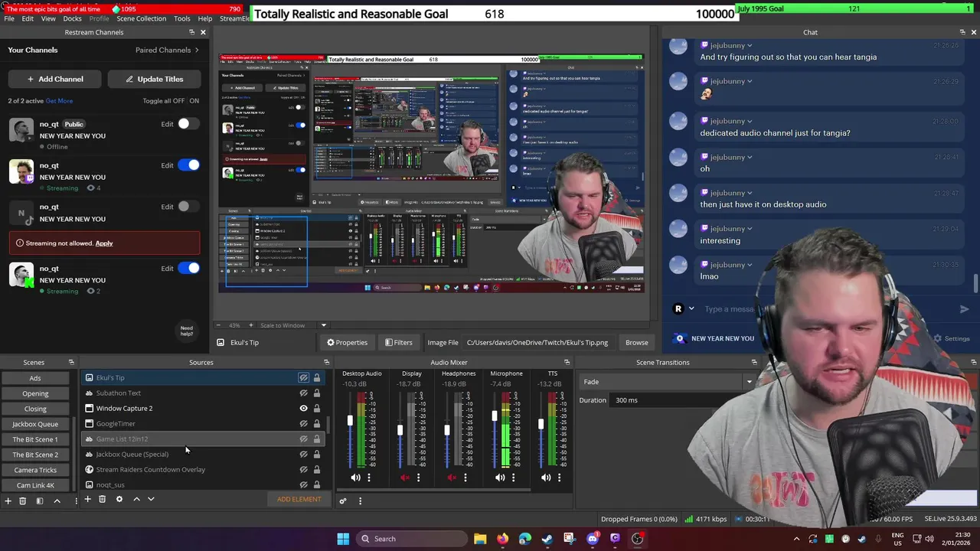980x551 pixels.
Task: Open Filters for the selected source
Action: click(398, 343)
